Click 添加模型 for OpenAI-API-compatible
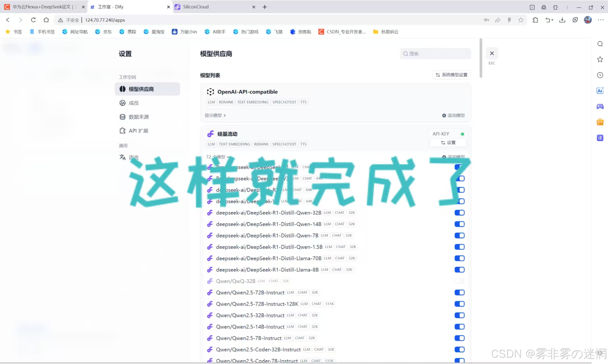The image size is (608, 364). pos(454,115)
